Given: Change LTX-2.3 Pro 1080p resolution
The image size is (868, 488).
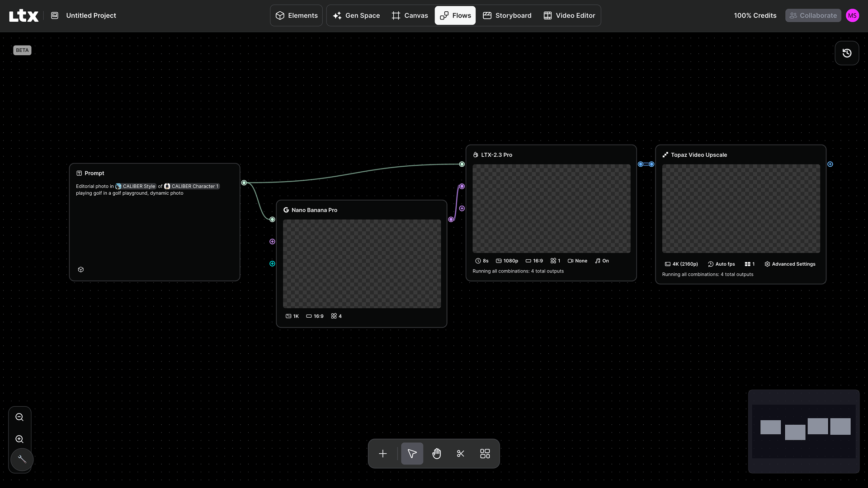Looking at the screenshot, I should (507, 261).
